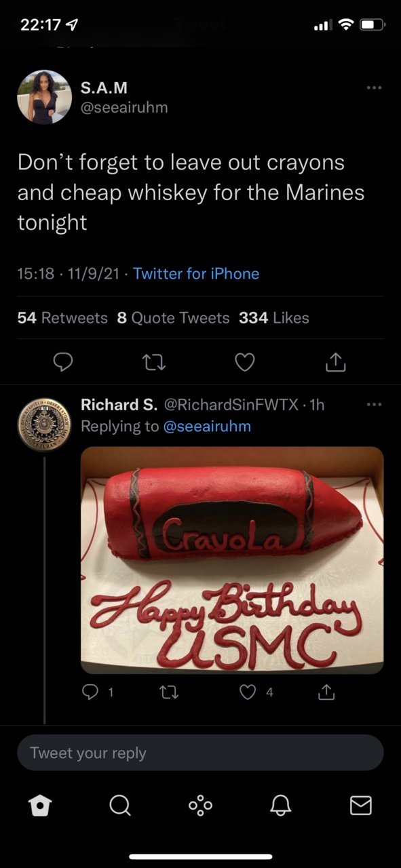Open the Crayola crayon cake photo
401x868 pixels.
click(x=232, y=560)
